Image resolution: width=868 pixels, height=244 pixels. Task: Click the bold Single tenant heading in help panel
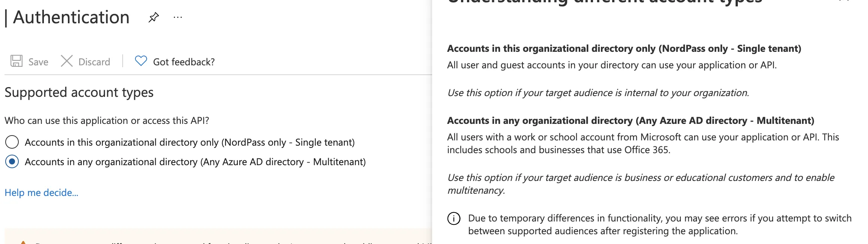(624, 49)
